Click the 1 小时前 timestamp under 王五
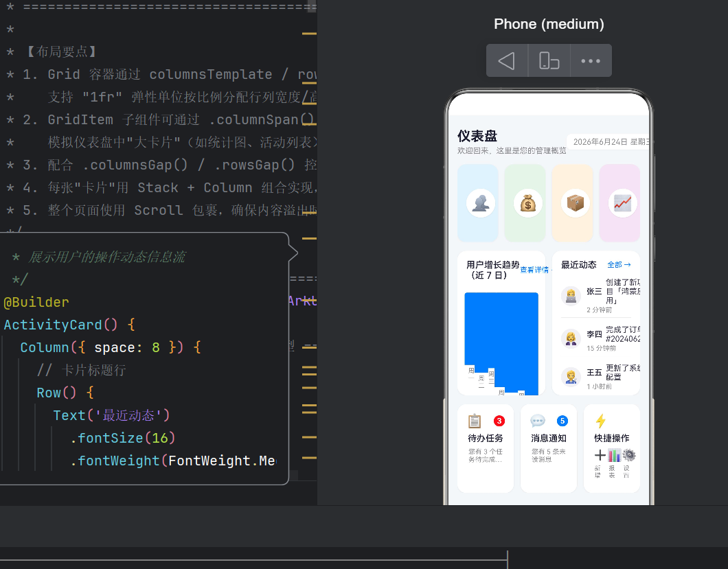 coord(600,386)
